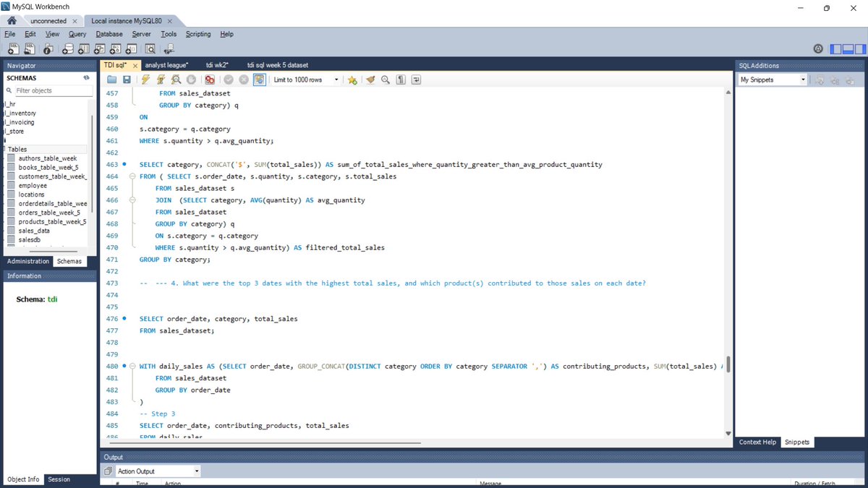The image size is (868, 488).
Task: Beautify the query with broom icon
Action: (x=370, y=80)
